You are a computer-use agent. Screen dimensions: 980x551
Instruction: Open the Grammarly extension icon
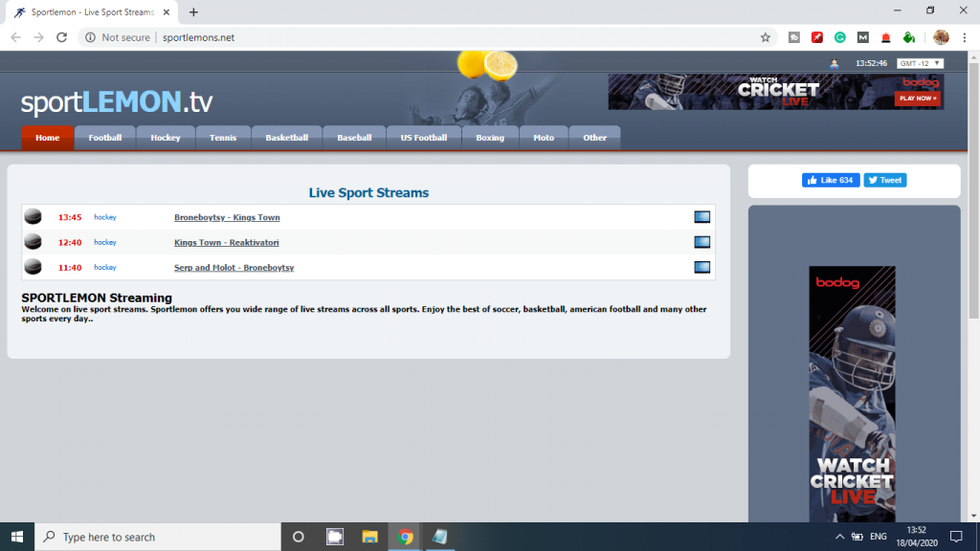[840, 37]
